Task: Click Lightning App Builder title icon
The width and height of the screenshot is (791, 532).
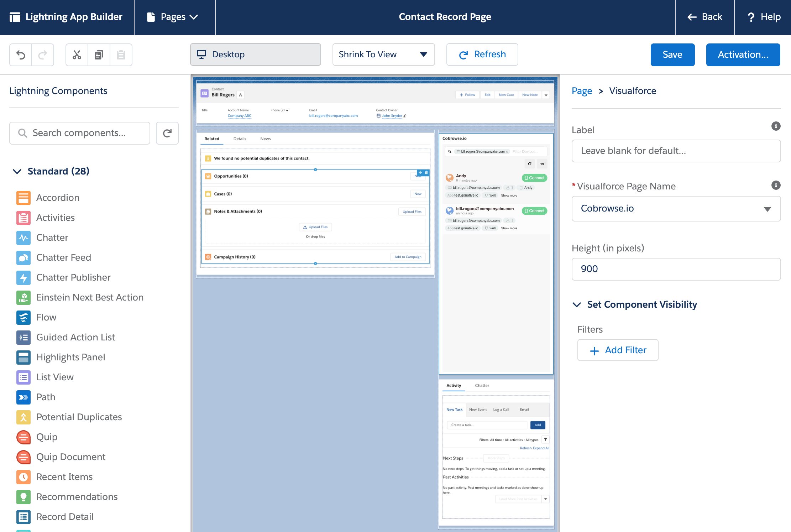Action: (x=15, y=17)
